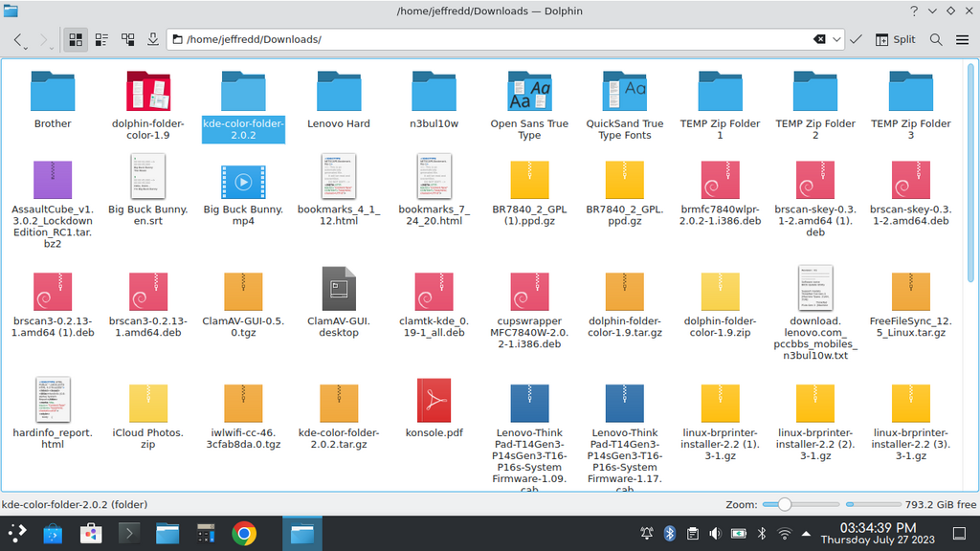The height and width of the screenshot is (551, 980).
Task: Switch to Details tree view mode
Action: tap(127, 39)
